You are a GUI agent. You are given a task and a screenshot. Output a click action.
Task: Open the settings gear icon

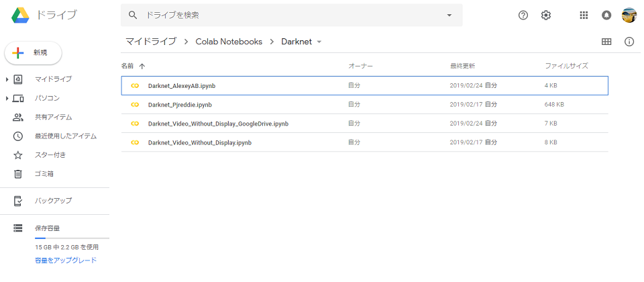546,15
